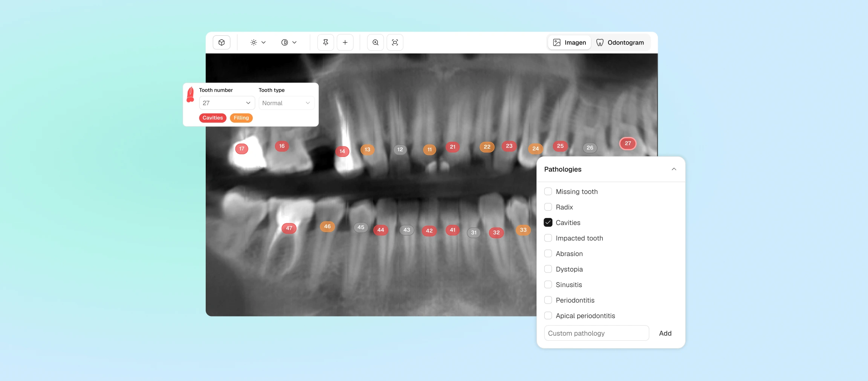The image size is (868, 381).
Task: Click the Filling tag
Action: [x=241, y=118]
